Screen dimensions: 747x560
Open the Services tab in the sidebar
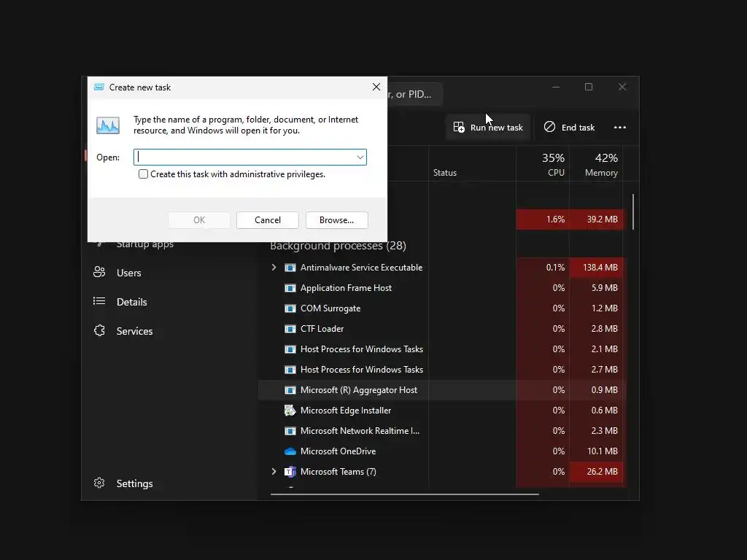[134, 331]
